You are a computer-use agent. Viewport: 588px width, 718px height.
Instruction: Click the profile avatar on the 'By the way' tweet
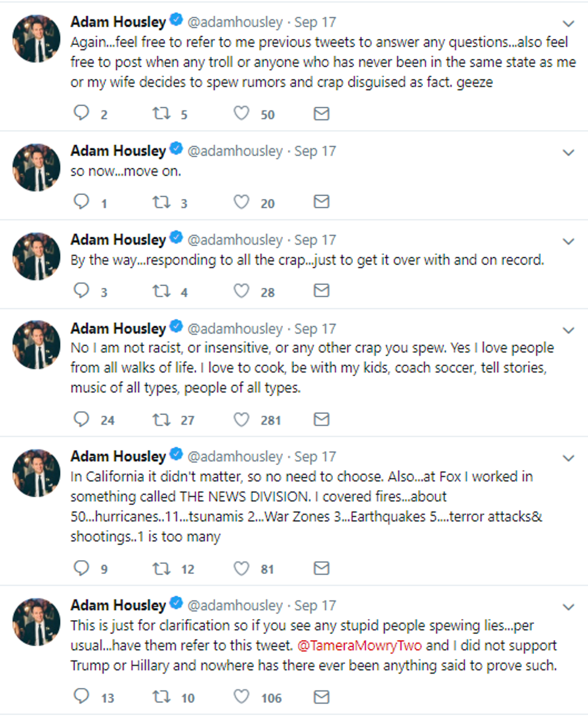tap(37, 256)
